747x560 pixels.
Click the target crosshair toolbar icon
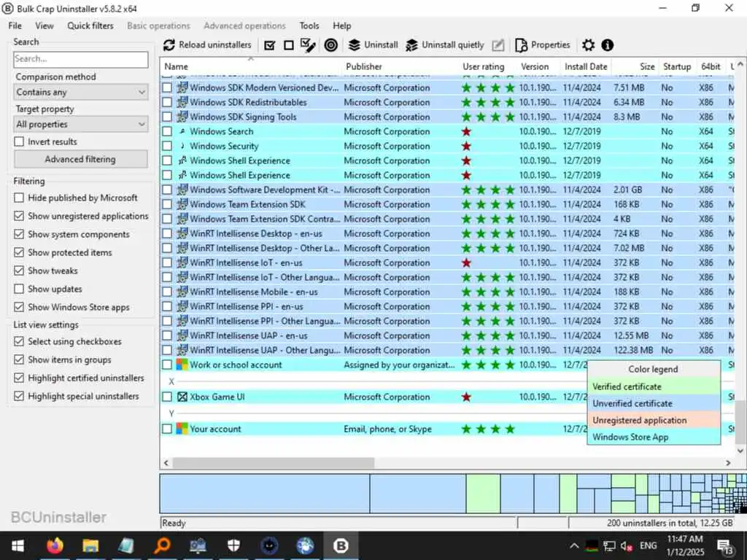point(330,45)
